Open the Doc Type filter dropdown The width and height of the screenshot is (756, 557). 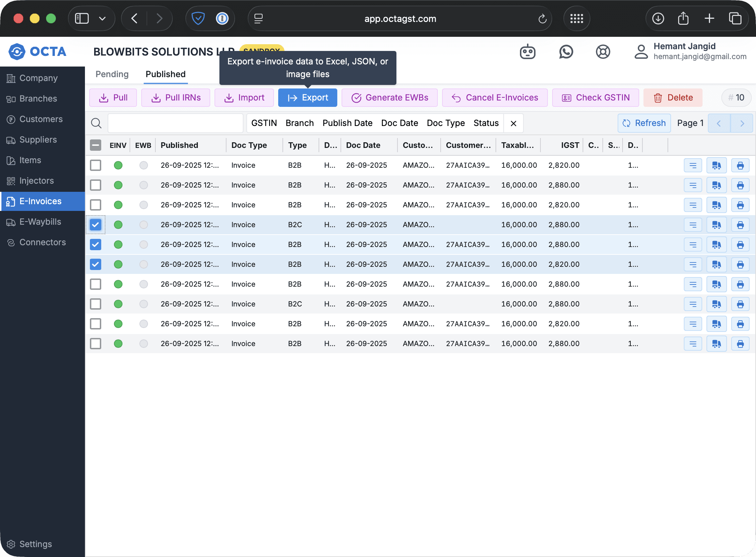click(446, 123)
